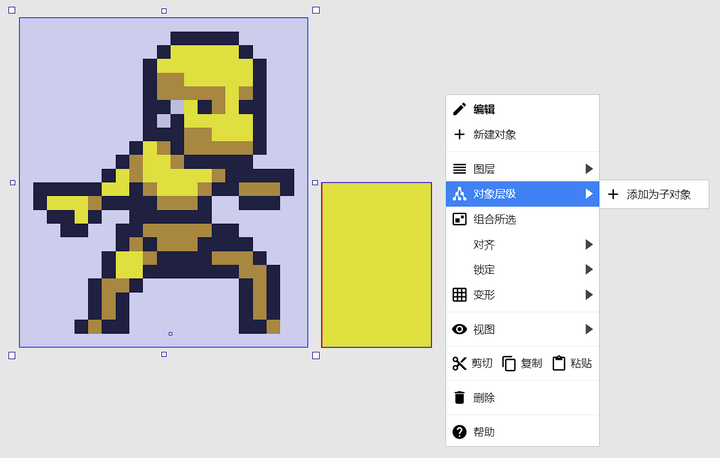Click the left-middle selection handle
Viewport: 720px width, 458px height.
pyautogui.click(x=13, y=183)
